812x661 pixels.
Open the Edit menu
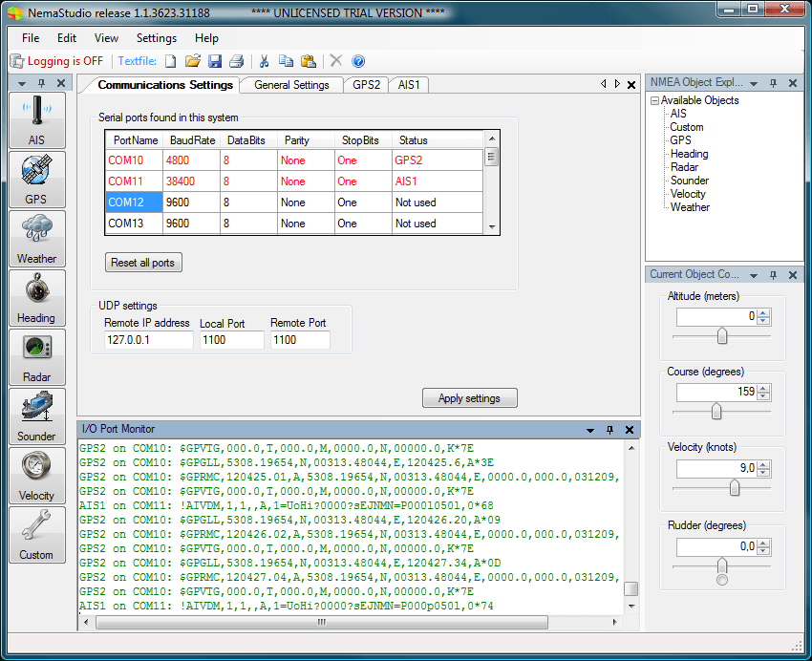point(67,38)
